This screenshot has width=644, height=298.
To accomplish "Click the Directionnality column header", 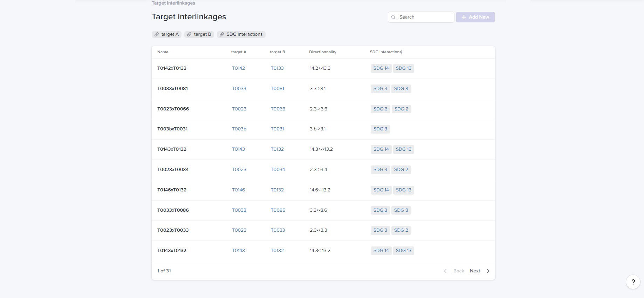I will (x=323, y=52).
